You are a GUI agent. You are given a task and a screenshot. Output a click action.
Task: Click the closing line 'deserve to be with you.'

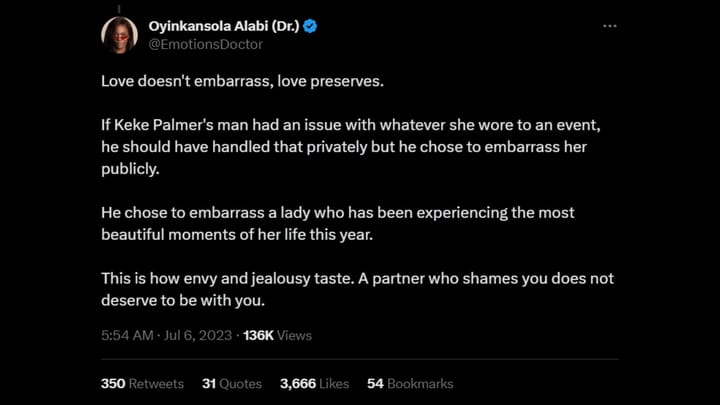pyautogui.click(x=183, y=300)
